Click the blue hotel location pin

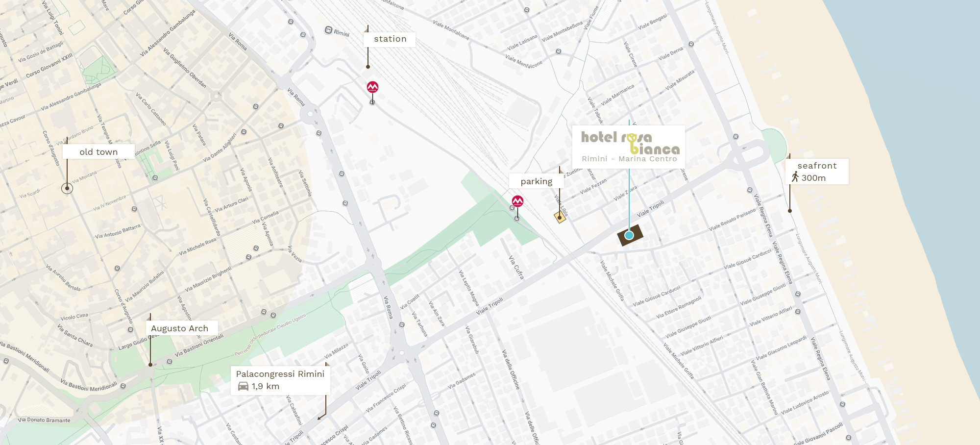pos(629,235)
